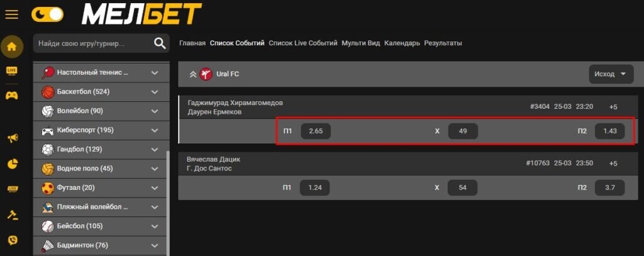
Task: Open the gavel rules icon
Action: pyautogui.click(x=13, y=214)
